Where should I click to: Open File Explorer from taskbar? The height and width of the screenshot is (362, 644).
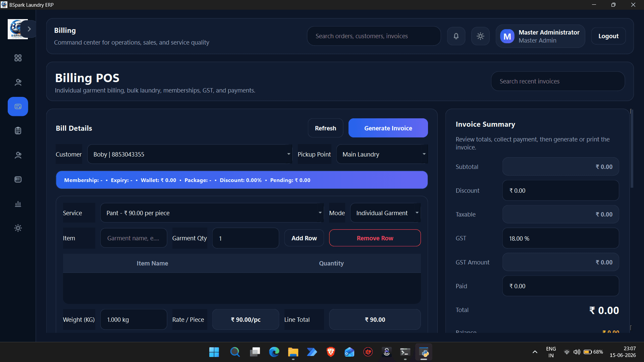click(293, 352)
